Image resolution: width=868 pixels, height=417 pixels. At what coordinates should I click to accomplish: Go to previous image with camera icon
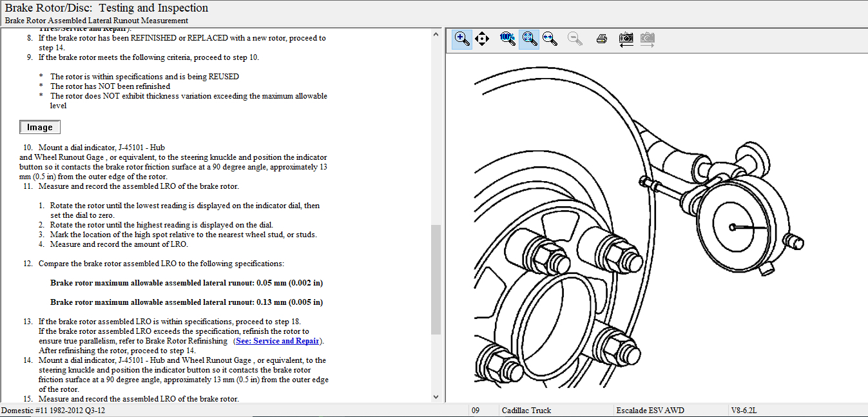[626, 39]
